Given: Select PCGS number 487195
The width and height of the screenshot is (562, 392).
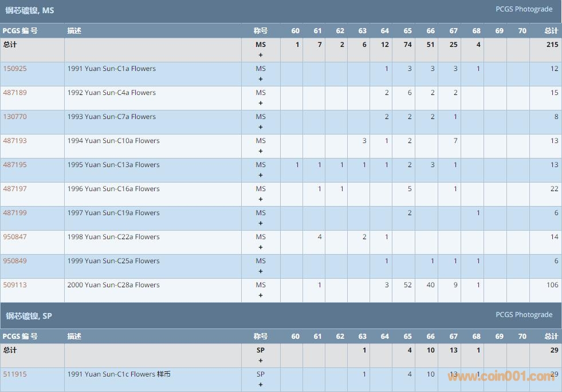Looking at the screenshot, I should pyautogui.click(x=15, y=165).
